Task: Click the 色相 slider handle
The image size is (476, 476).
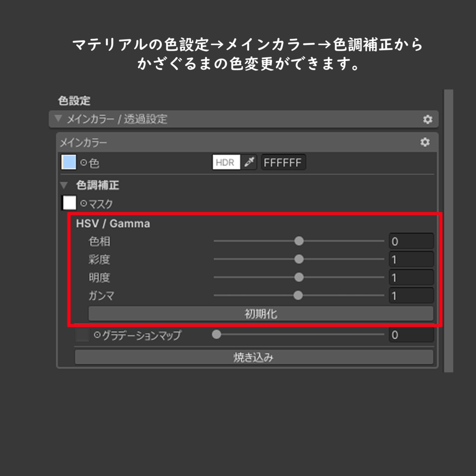Action: coord(299,241)
